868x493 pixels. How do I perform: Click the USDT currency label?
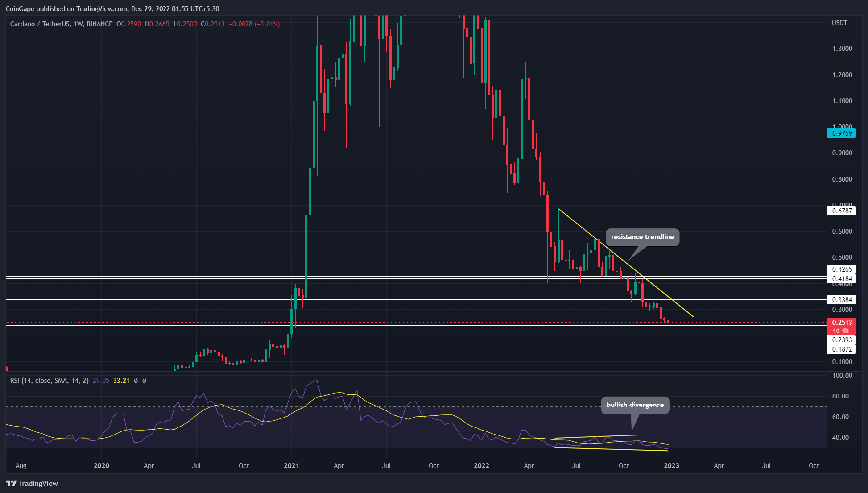[x=839, y=23]
